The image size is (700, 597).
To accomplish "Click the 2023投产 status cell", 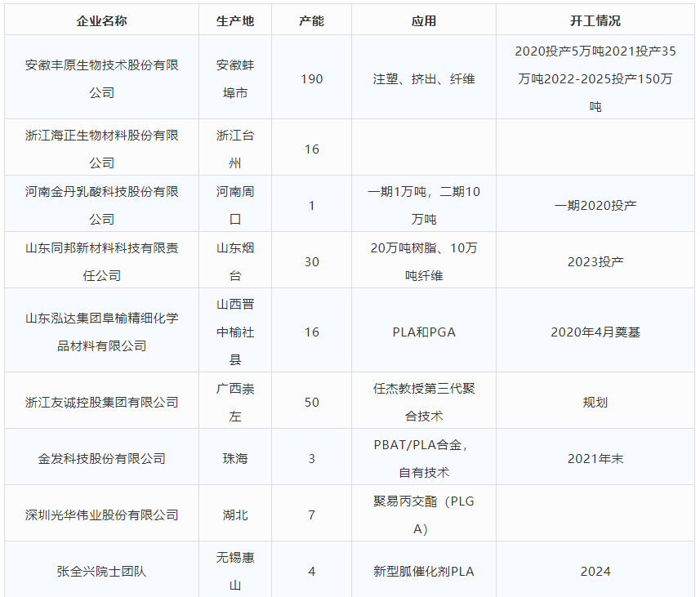I will 595,261.
